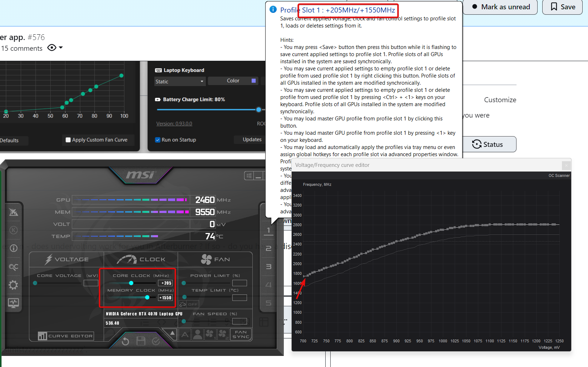Enable Apply Custom Fan Curve

click(68, 140)
